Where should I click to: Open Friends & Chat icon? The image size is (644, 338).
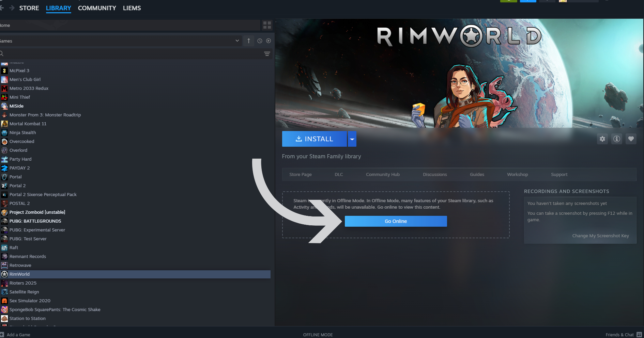(x=639, y=335)
